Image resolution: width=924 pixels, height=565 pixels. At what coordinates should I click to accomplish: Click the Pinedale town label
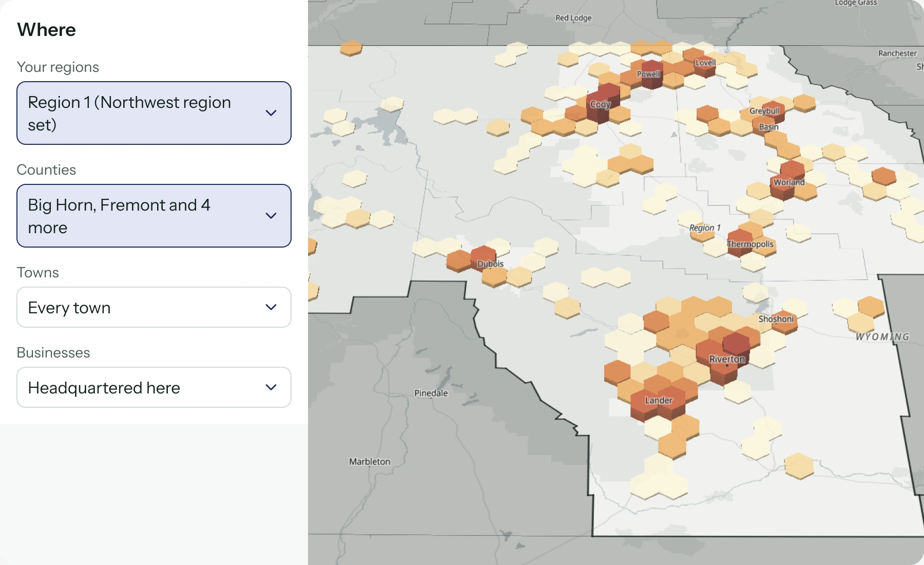431,393
